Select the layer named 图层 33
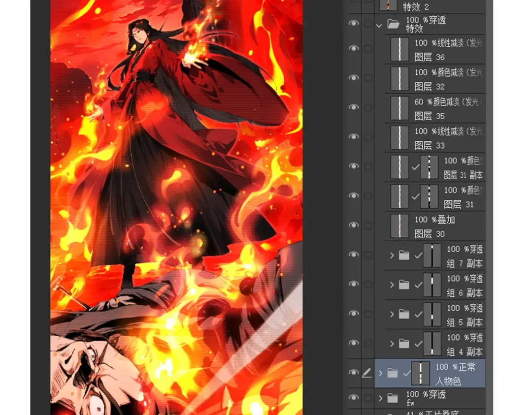This screenshot has height=415, width=532. [429, 146]
